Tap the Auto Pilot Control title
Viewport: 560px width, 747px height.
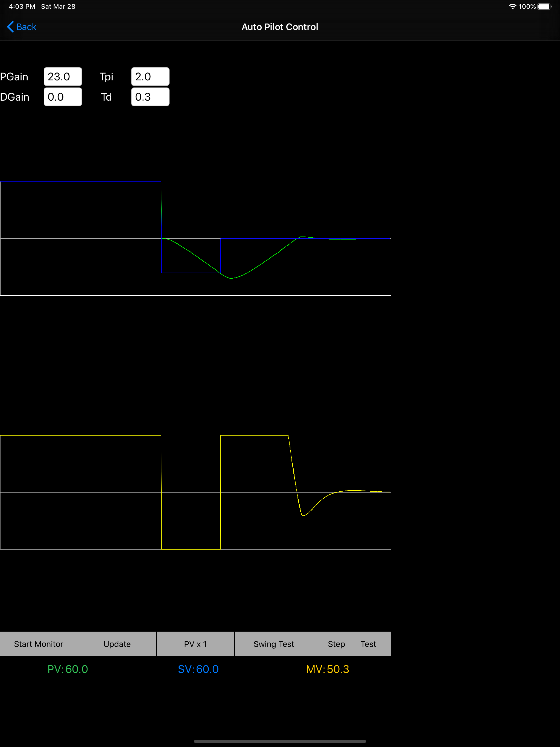pyautogui.click(x=280, y=27)
